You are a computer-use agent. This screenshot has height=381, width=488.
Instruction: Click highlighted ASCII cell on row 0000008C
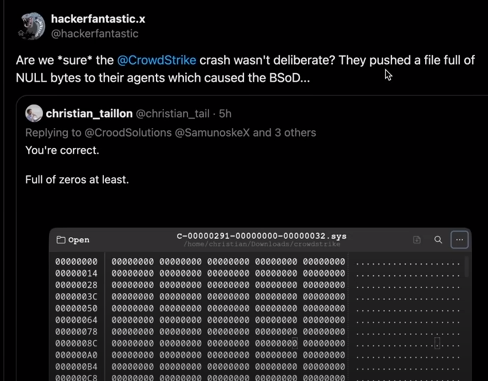pos(437,343)
